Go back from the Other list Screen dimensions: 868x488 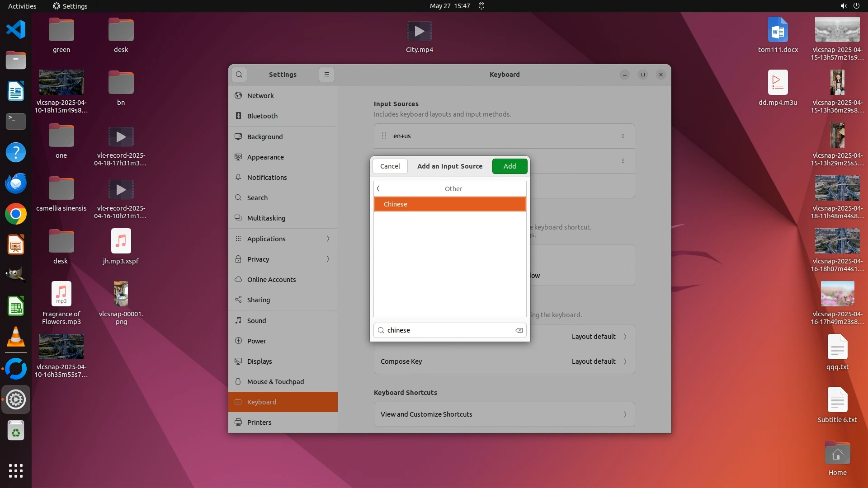(x=379, y=189)
